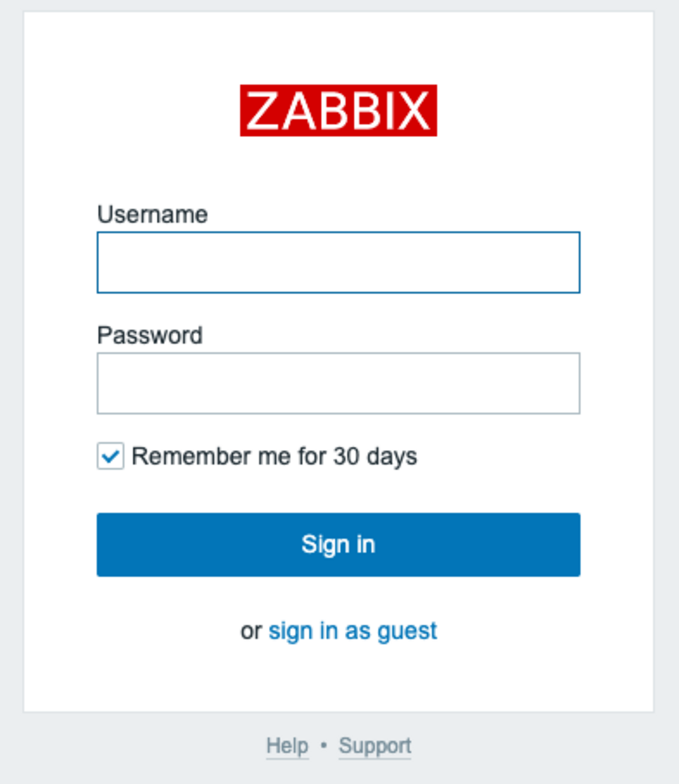The height and width of the screenshot is (784, 679).
Task: Click the Password label text
Action: pos(150,335)
